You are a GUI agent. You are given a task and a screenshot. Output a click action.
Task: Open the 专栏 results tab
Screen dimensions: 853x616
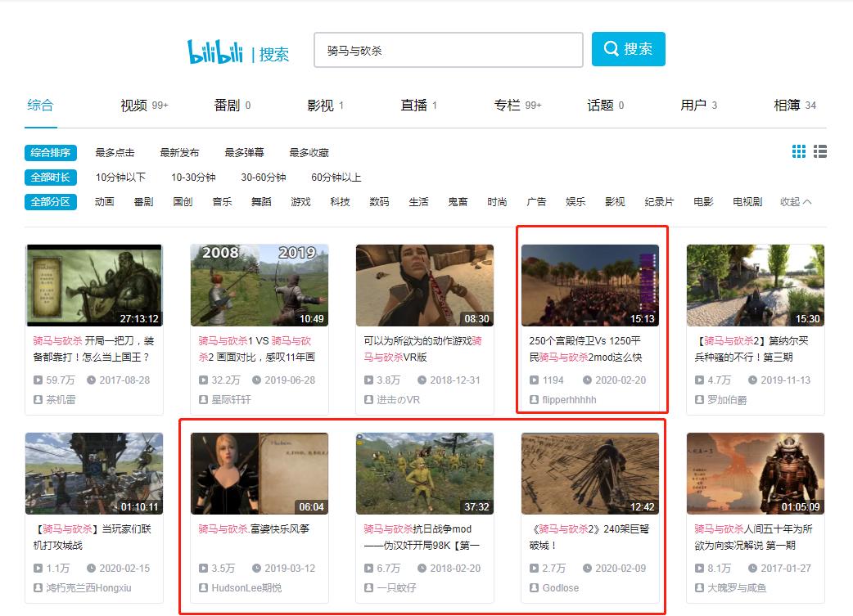tap(517, 105)
